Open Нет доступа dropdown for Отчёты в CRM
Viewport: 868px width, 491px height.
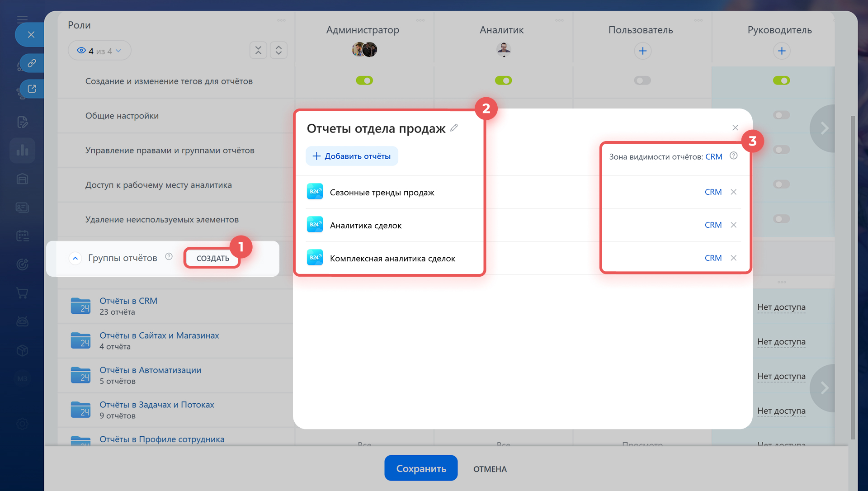pos(781,307)
